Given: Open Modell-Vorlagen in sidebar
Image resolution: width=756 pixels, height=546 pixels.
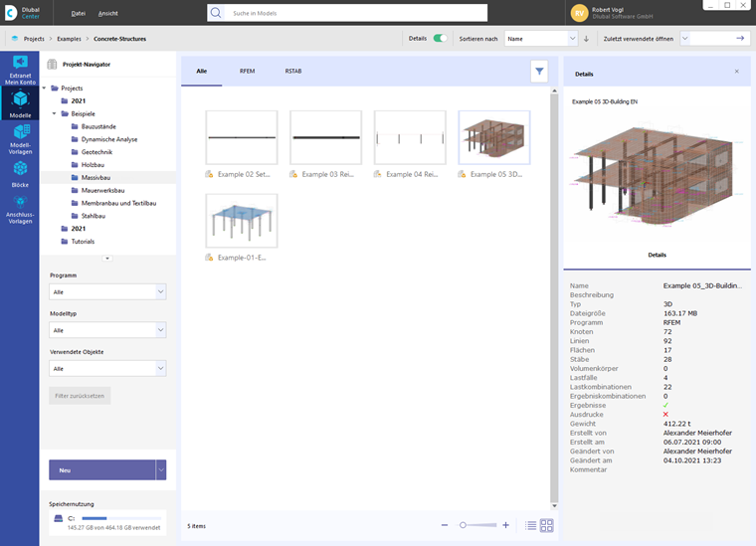Looking at the screenshot, I should [20, 139].
